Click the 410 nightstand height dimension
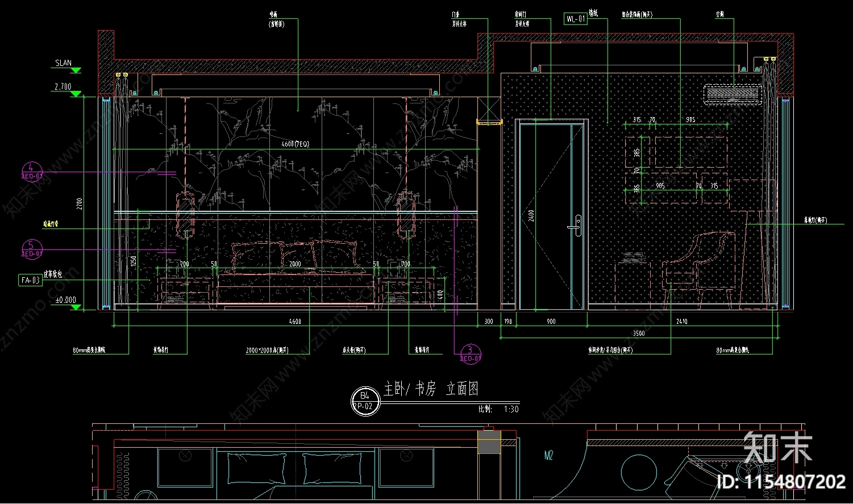 [440, 295]
